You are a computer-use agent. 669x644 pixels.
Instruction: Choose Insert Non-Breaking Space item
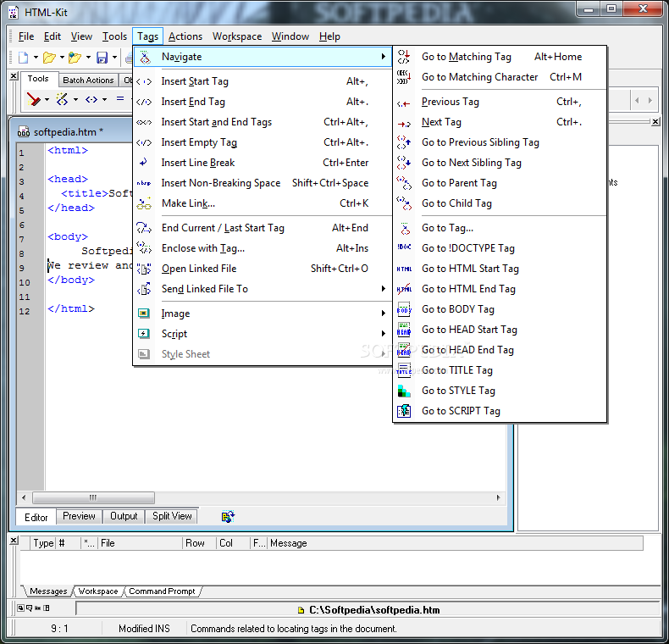pyautogui.click(x=263, y=183)
